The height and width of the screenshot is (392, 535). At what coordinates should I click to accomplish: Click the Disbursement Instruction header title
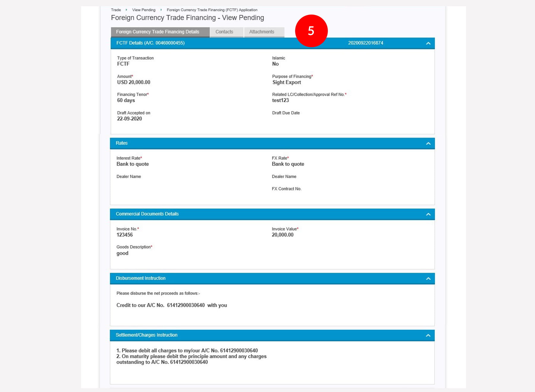(x=141, y=278)
